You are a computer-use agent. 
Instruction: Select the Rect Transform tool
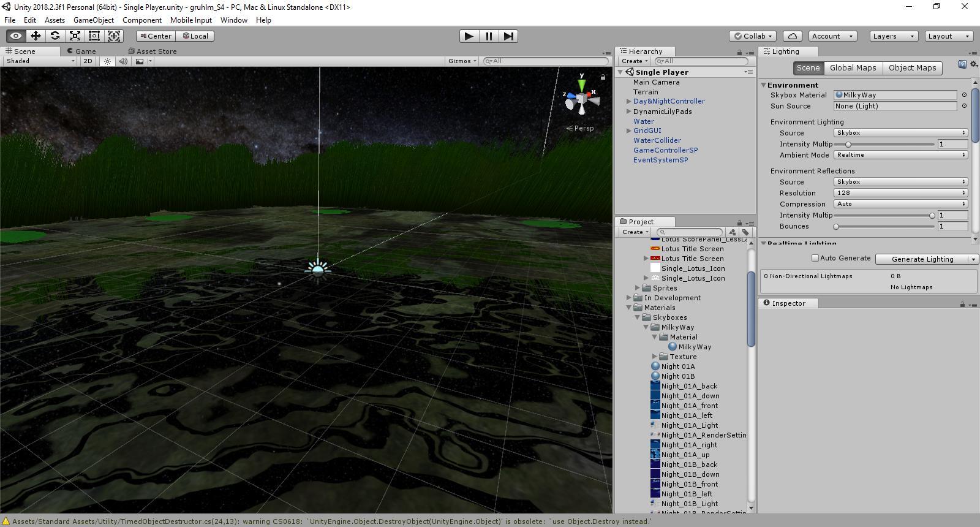(x=94, y=36)
